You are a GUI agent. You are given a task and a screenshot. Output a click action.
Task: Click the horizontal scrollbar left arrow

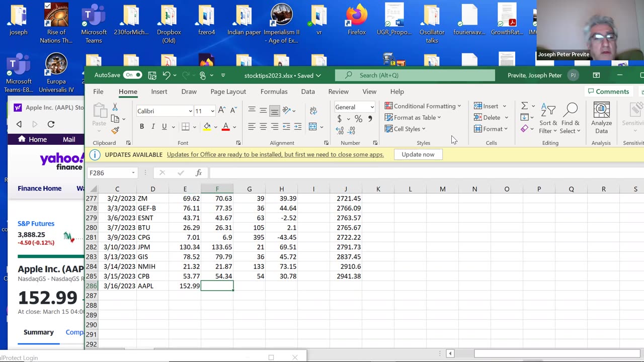450,353
